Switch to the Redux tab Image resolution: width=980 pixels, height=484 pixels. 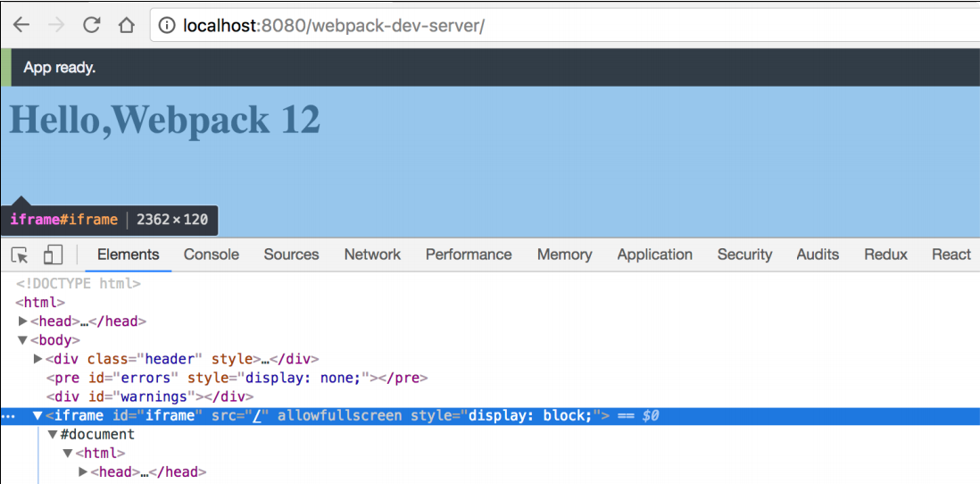pos(885,255)
